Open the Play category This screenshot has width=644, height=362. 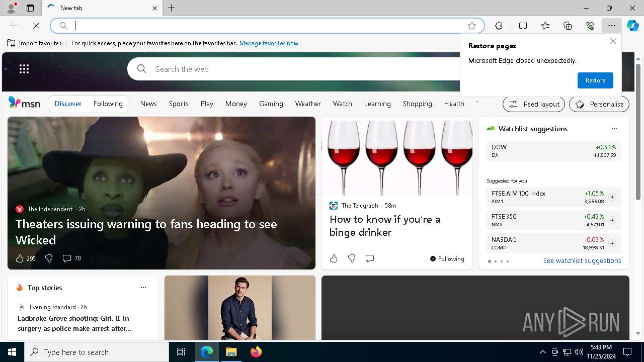coord(207,104)
